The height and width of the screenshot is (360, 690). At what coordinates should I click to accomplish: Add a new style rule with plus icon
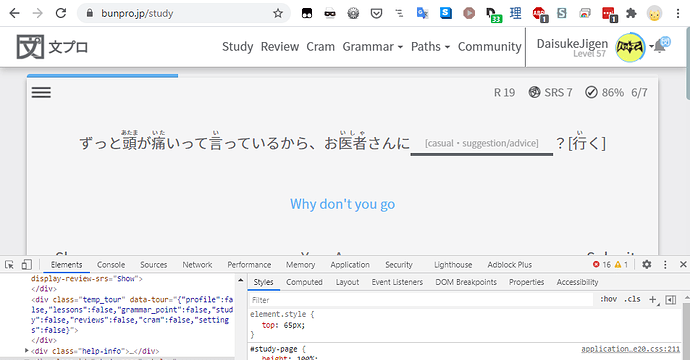pos(653,300)
